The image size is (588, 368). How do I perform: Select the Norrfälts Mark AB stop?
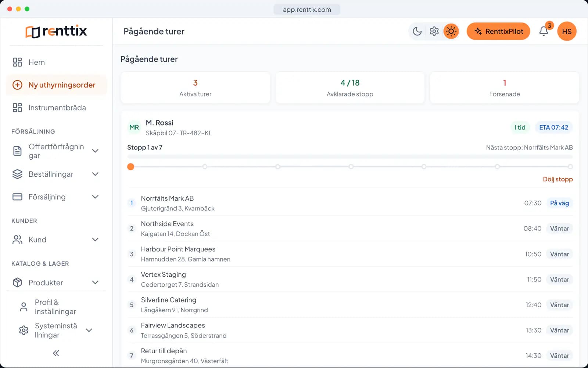click(350, 203)
